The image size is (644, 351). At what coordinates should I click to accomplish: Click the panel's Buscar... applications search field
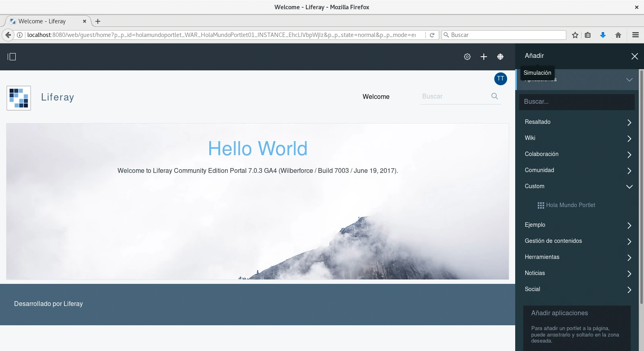(576, 102)
